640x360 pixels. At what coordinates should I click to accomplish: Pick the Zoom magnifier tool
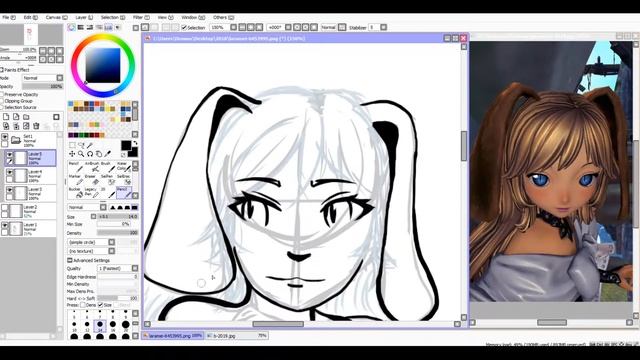coord(81,154)
